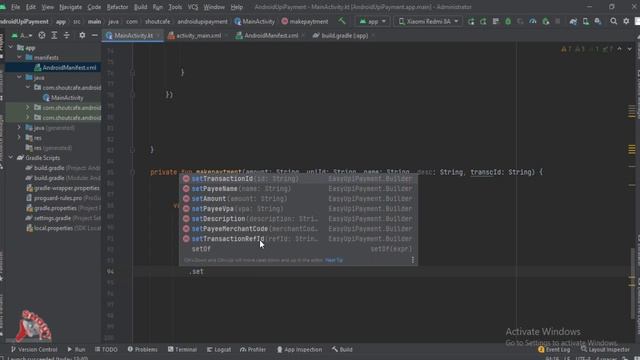This screenshot has width=640, height=360.
Task: Select setTransactionId completion suggestion
Action: pyautogui.click(x=298, y=179)
